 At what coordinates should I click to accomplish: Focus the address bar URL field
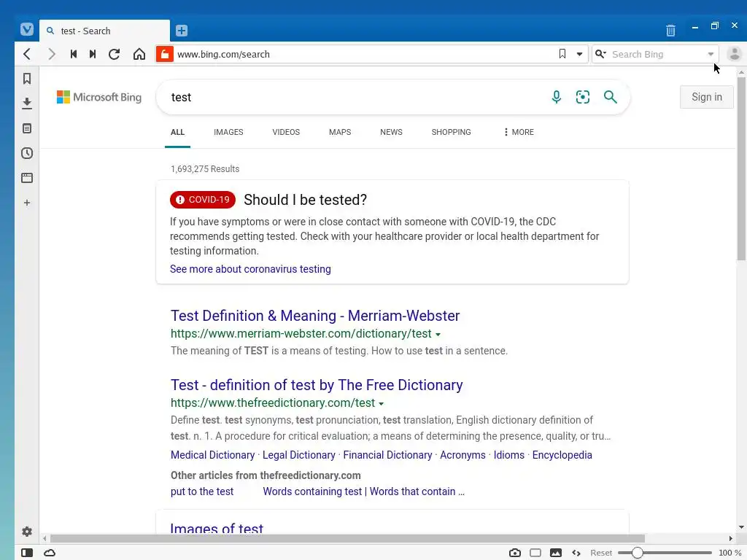click(365, 54)
